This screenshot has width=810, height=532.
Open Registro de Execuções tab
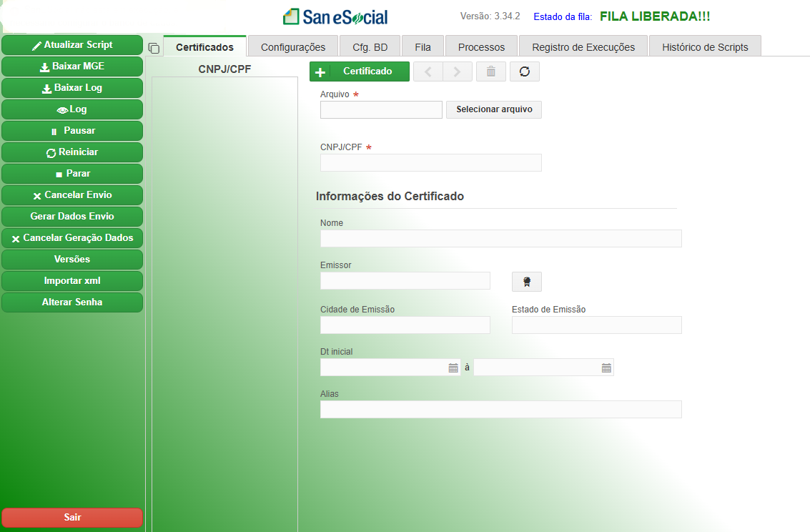tap(583, 47)
